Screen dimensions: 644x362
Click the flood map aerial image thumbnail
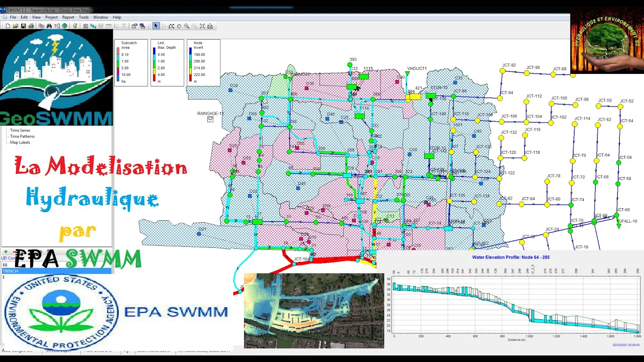[314, 311]
